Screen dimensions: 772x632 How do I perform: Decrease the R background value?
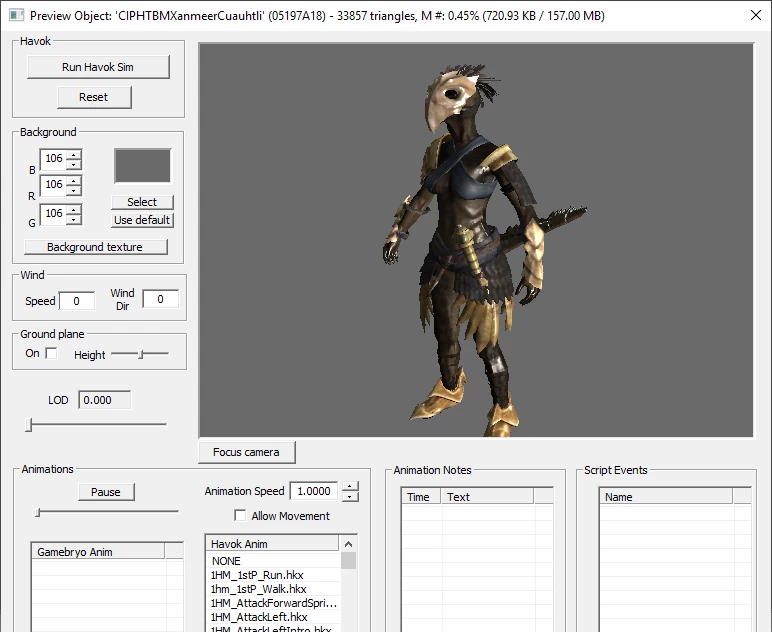click(x=74, y=190)
